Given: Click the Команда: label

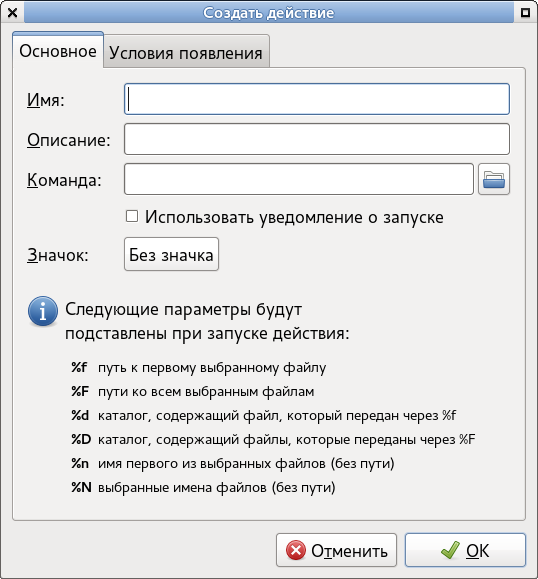Looking at the screenshot, I should click(x=64, y=180).
